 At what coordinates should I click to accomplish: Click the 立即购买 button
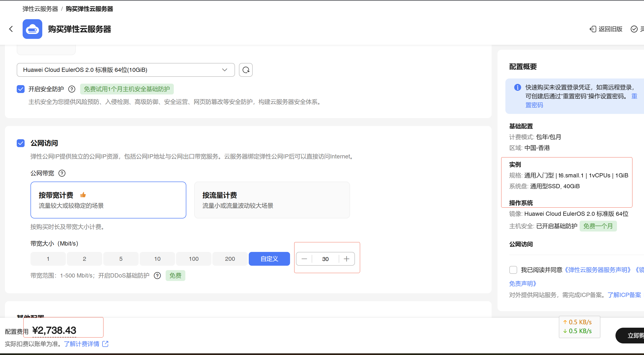[x=630, y=335]
